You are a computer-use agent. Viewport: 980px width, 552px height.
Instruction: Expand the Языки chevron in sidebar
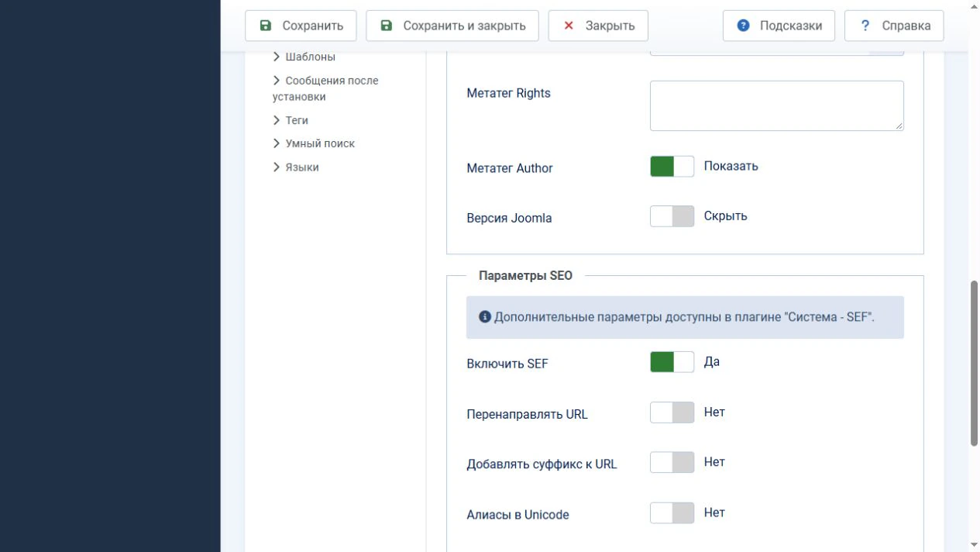[277, 167]
